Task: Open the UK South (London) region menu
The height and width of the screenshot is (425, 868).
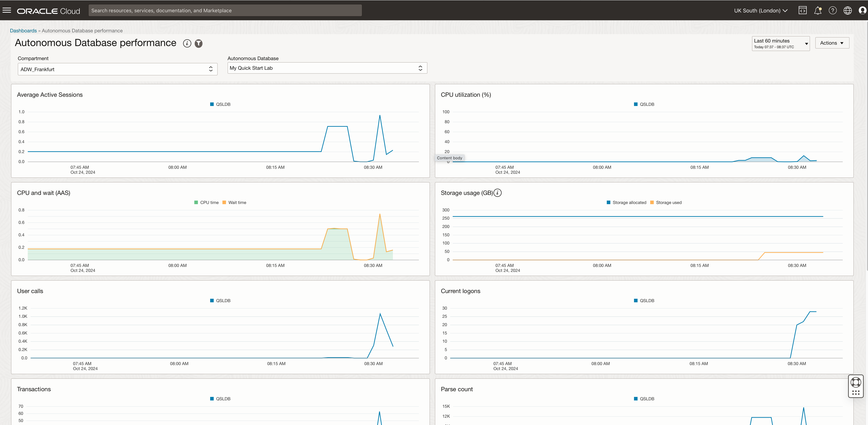Action: 761,10
